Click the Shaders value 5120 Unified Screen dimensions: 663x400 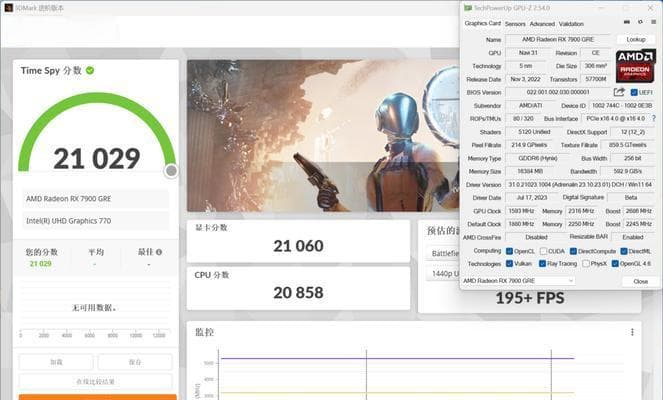[x=534, y=132]
